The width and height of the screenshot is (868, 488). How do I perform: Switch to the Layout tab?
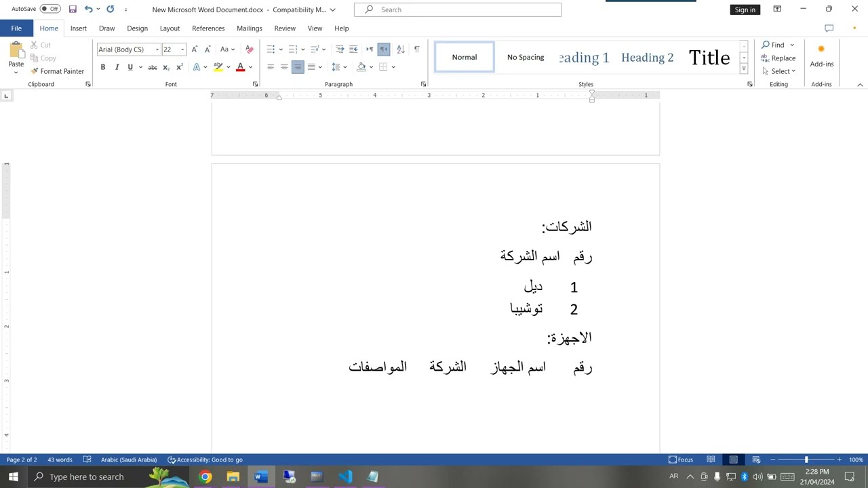170,28
